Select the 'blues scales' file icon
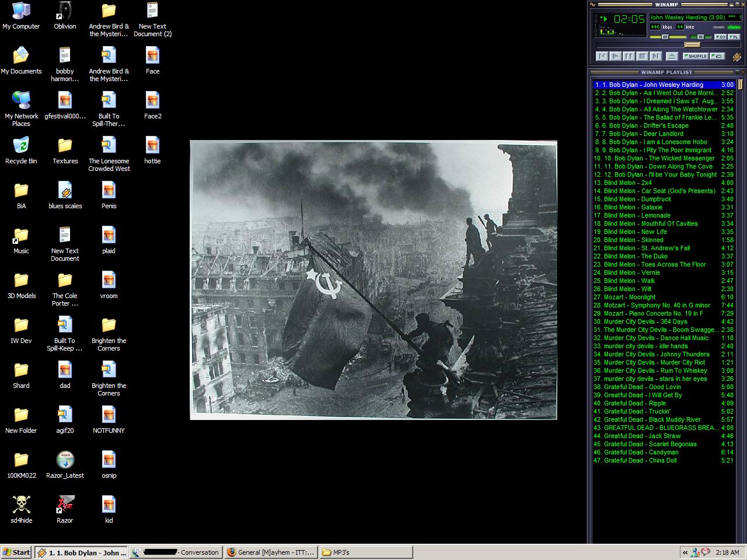747x560 pixels. click(65, 195)
